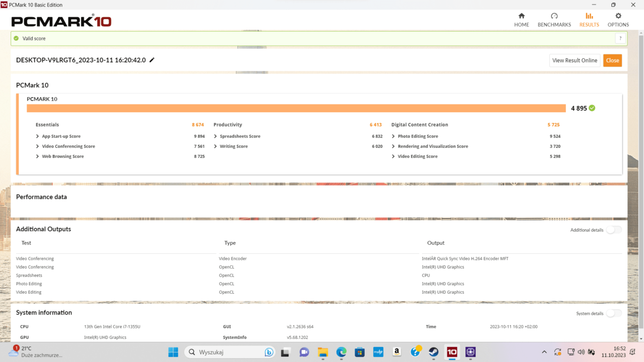Image resolution: width=644 pixels, height=362 pixels.
Task: Open Bing Chat from the search box
Action: 269,352
